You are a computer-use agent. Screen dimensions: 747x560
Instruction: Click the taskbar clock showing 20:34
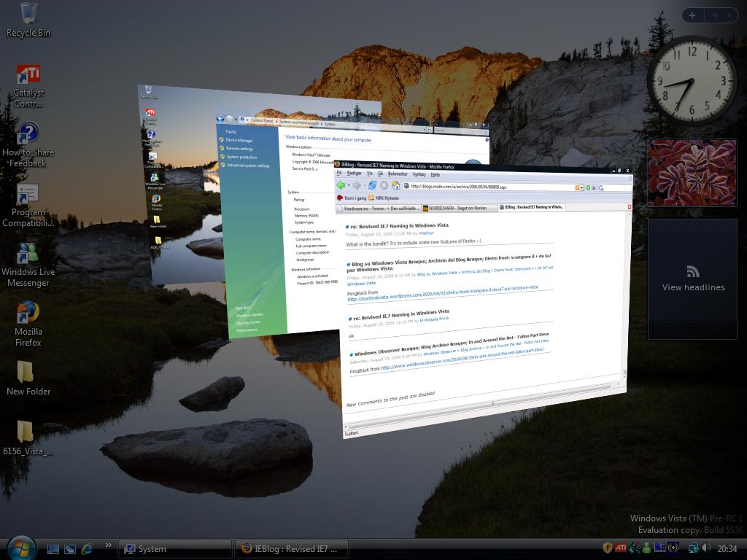click(727, 549)
